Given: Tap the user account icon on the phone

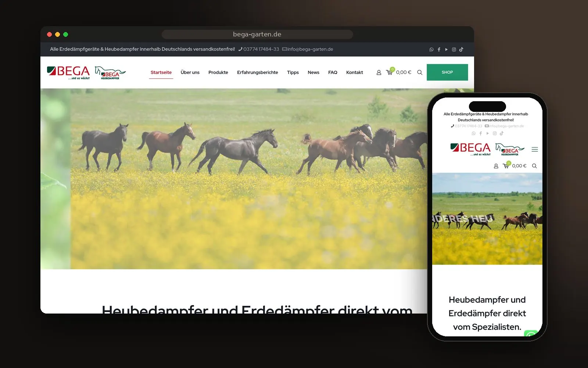Looking at the screenshot, I should [496, 166].
